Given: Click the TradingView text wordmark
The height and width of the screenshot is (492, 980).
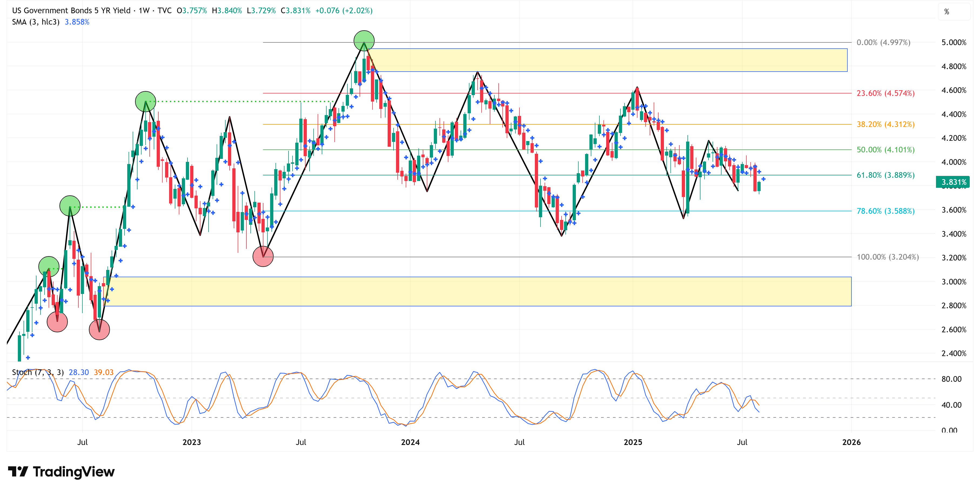Looking at the screenshot, I should tap(73, 472).
